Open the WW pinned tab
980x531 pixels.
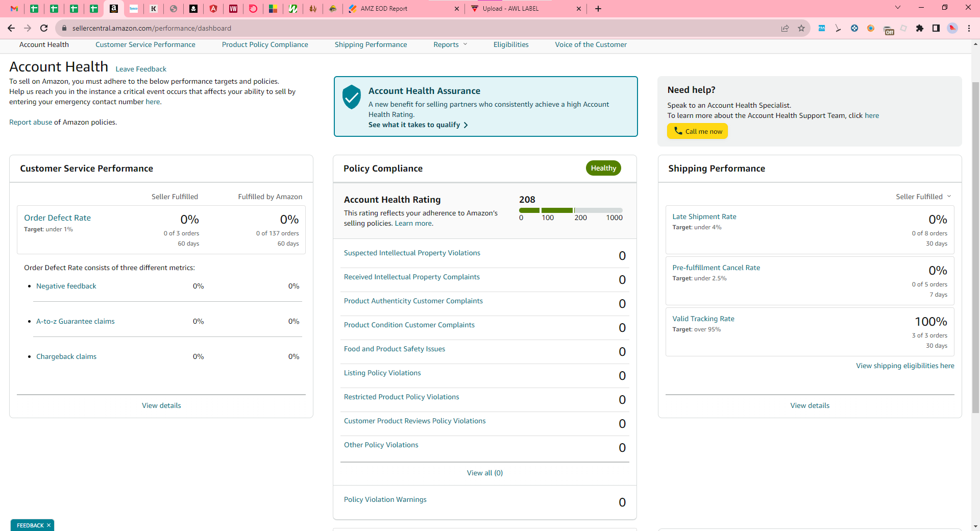coord(233,9)
